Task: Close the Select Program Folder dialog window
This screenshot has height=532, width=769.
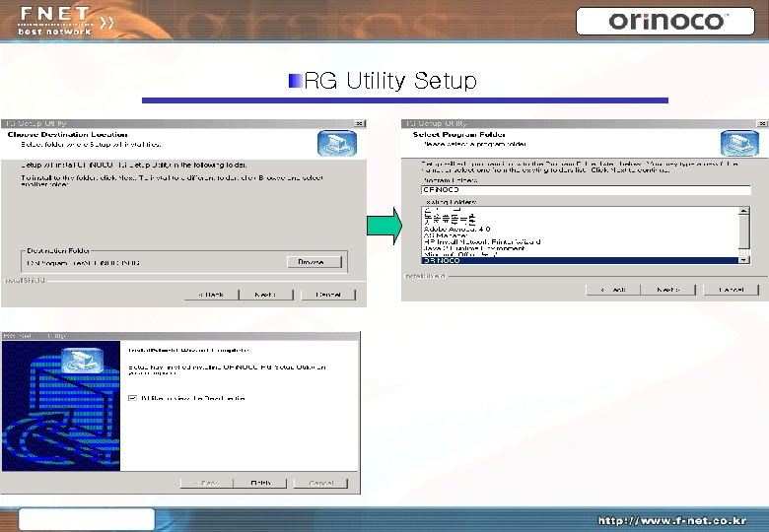Action: [x=762, y=123]
